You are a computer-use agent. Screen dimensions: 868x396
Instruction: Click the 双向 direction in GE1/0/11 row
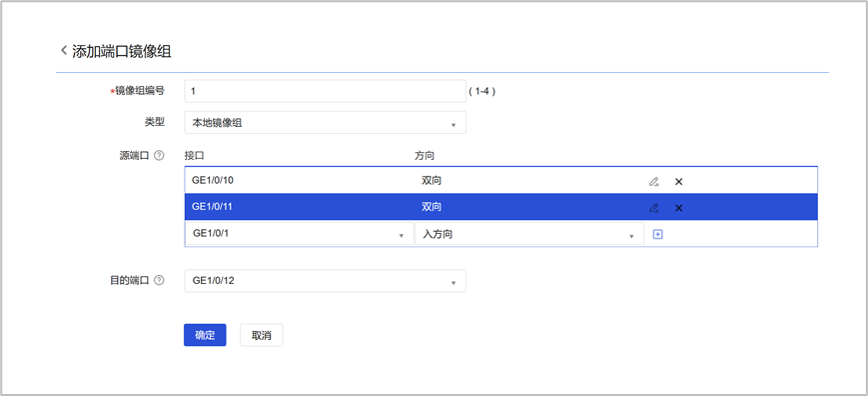432,207
